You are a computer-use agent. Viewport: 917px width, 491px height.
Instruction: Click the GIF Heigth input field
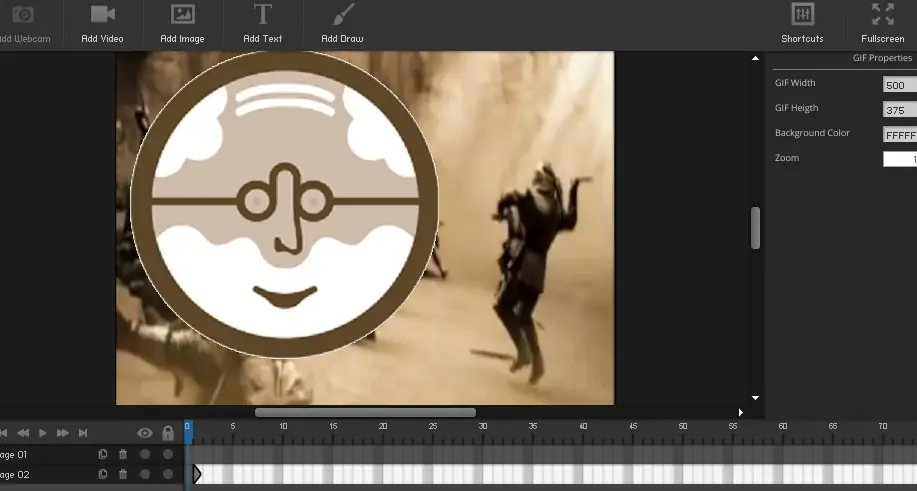click(x=899, y=110)
